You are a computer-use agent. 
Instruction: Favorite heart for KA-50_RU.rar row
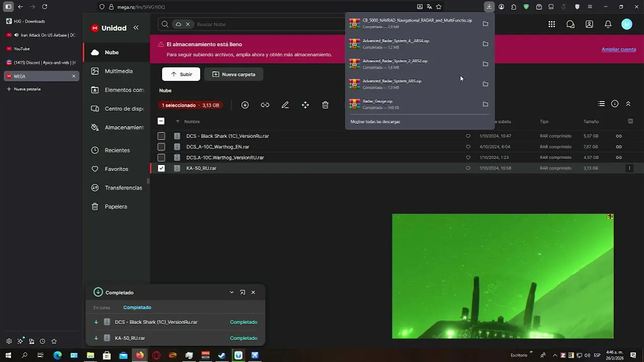click(468, 168)
